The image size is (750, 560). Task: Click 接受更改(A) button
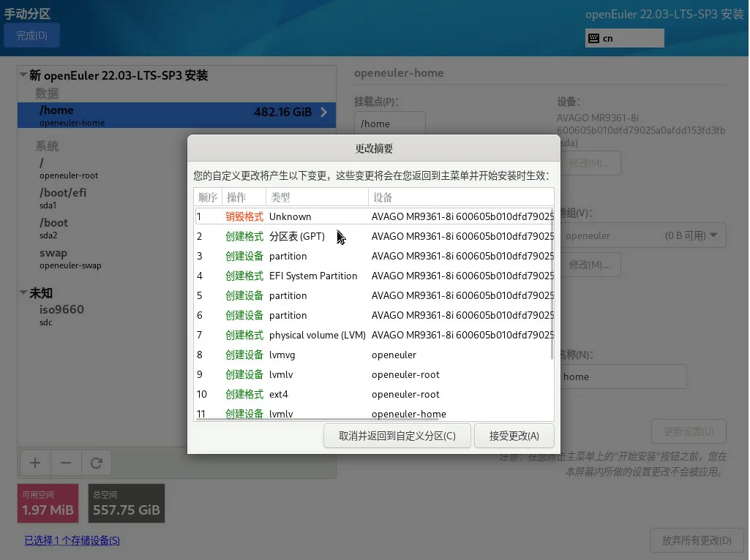point(514,436)
